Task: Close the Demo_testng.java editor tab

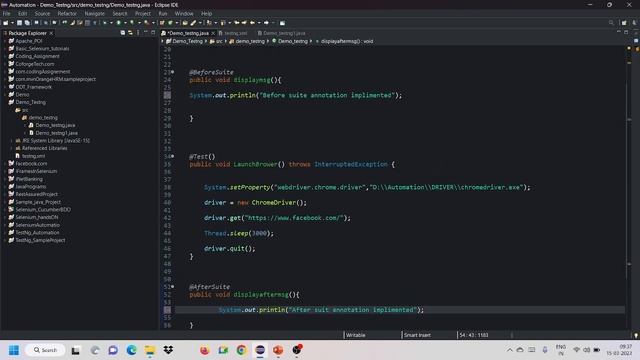Action: [213, 33]
